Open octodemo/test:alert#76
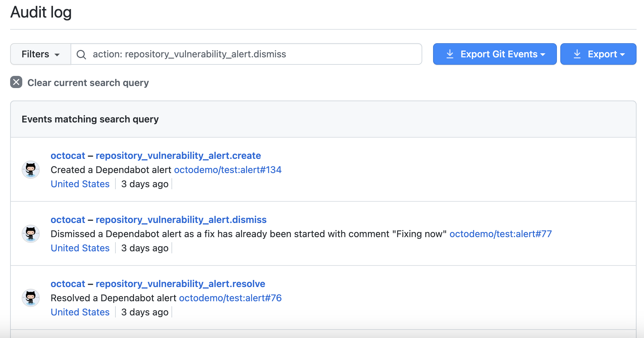The height and width of the screenshot is (338, 644). click(x=230, y=298)
